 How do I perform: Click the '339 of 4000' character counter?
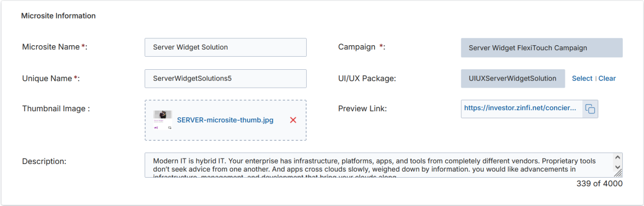click(599, 184)
